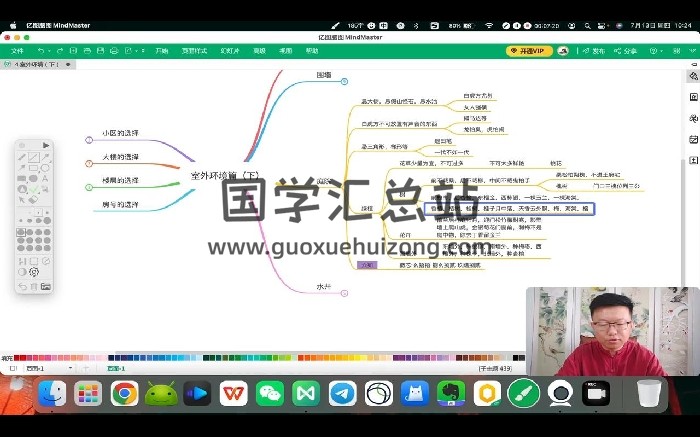Select the 小区的选择 branch node
This screenshot has height=437, width=700.
120,133
